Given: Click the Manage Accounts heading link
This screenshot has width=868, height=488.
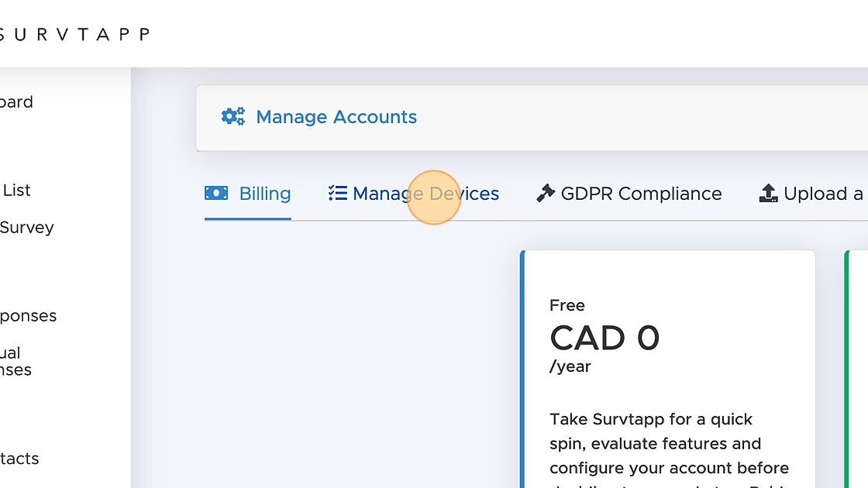Looking at the screenshot, I should (336, 117).
